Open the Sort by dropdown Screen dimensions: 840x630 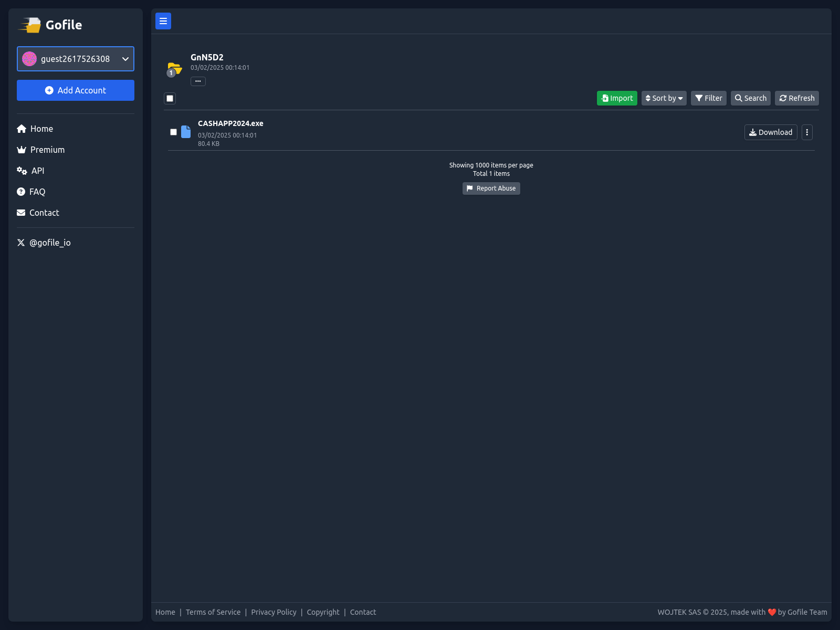coord(664,98)
